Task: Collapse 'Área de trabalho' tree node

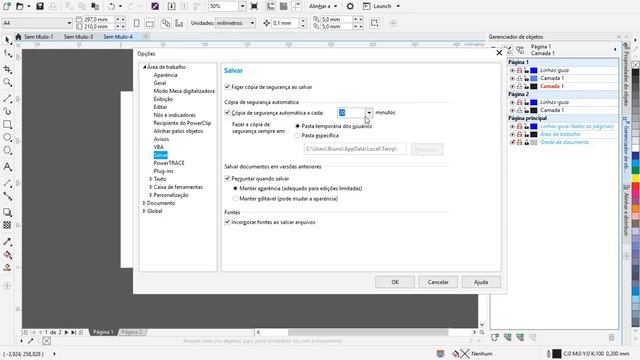Action: (x=144, y=67)
